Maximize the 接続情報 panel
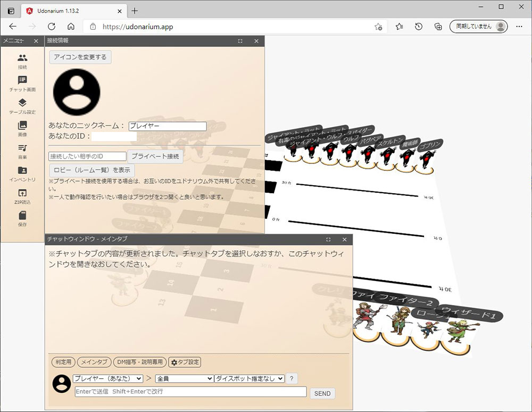 click(240, 41)
